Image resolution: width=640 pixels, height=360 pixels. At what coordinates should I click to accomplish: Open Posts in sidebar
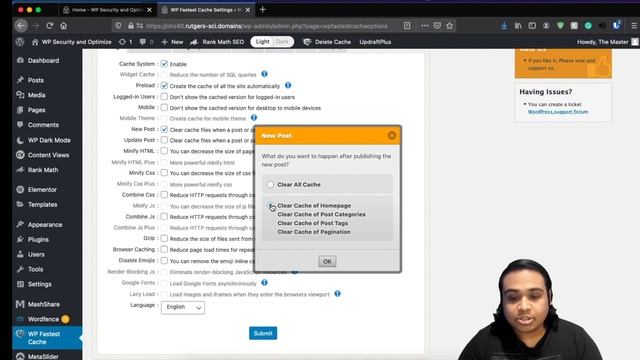click(x=36, y=80)
